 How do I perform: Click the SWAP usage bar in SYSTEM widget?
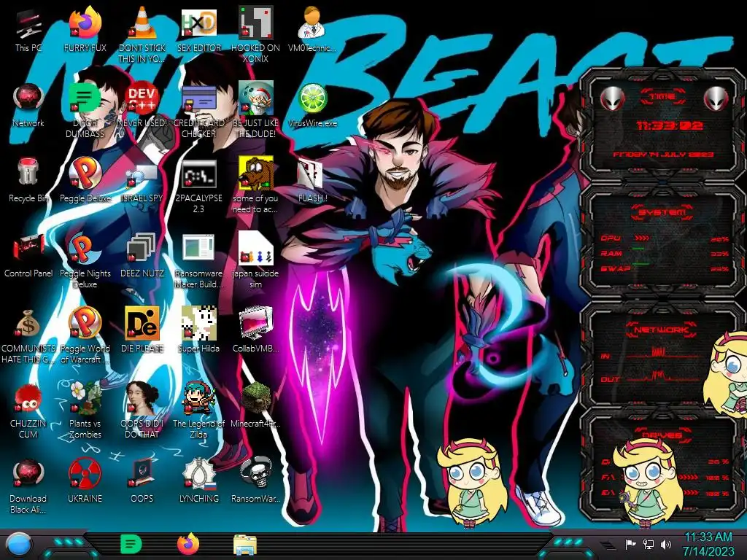[665, 268]
